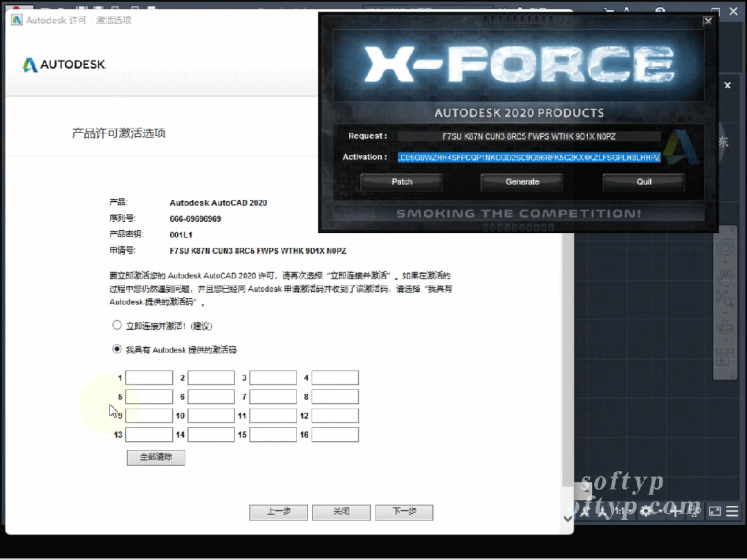Close the AutoCAD side panel with its X

pos(728,85)
